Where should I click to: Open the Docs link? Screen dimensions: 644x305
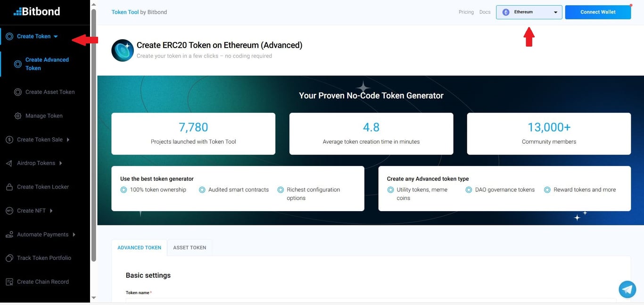pos(485,12)
